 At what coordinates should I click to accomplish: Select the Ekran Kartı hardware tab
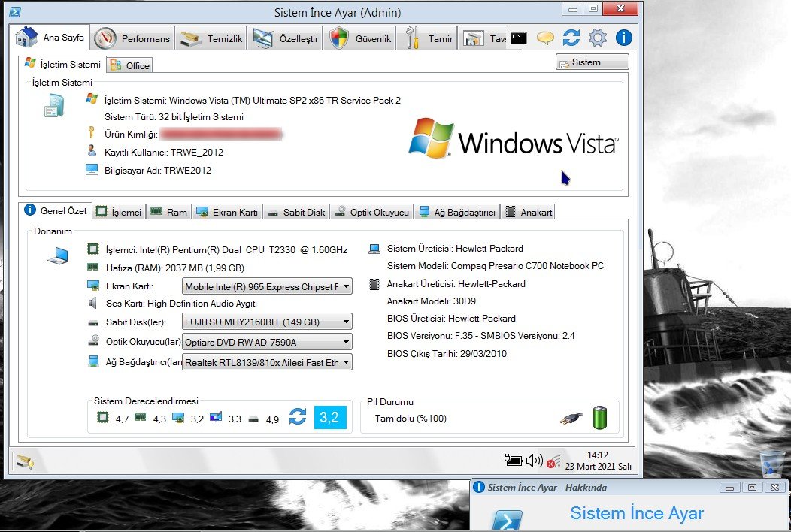[227, 213]
